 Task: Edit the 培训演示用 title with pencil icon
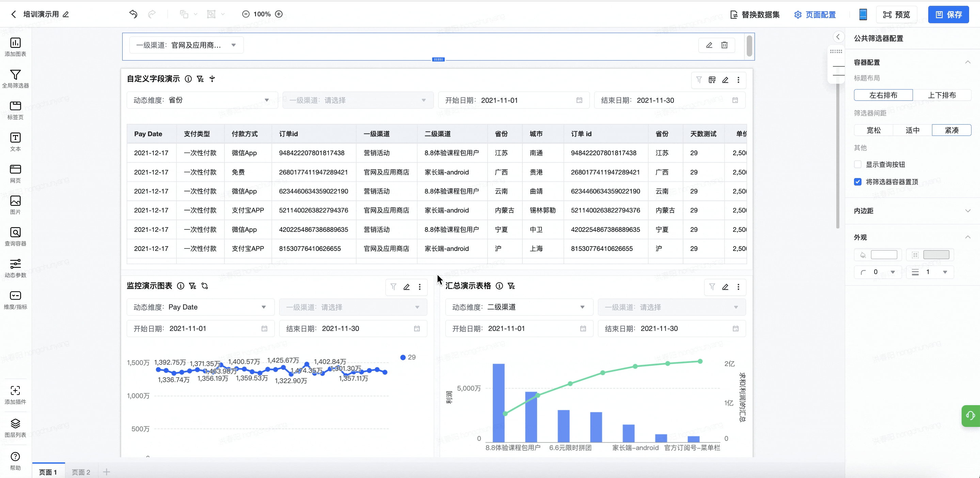point(66,14)
